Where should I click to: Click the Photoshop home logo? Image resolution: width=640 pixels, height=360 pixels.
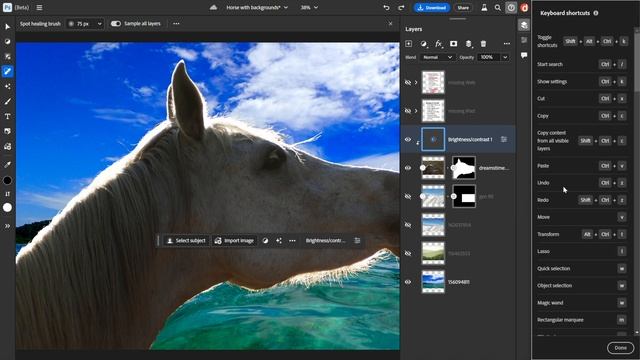click(x=7, y=7)
